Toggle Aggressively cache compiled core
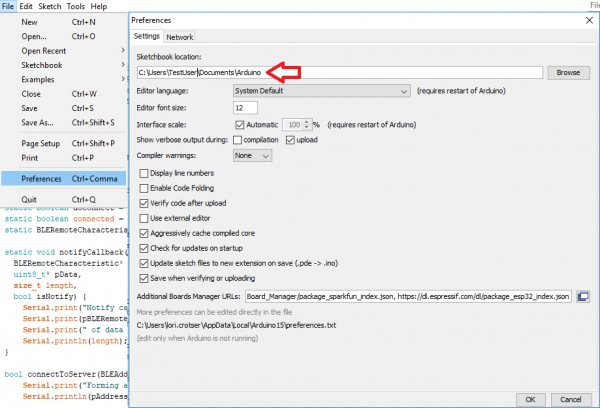The width and height of the screenshot is (600, 408). 144,233
